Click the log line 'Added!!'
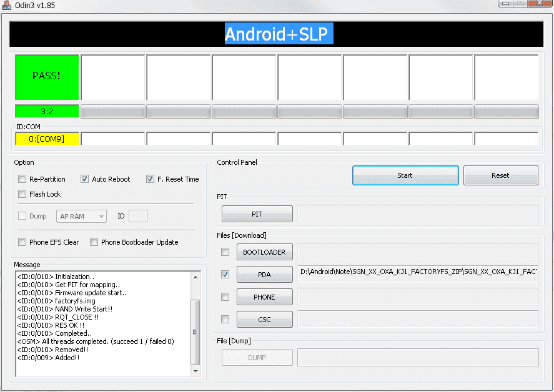The image size is (554, 392). point(48,358)
